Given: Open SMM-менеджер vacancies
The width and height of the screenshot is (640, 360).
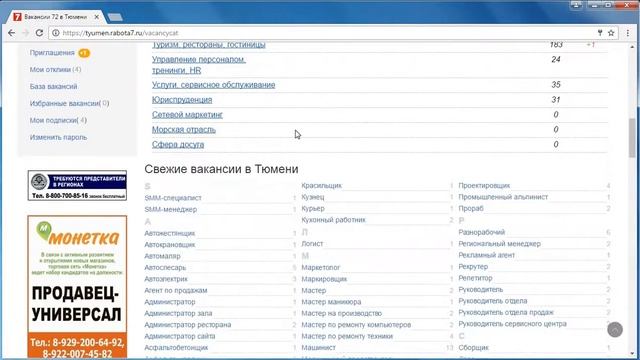Looking at the screenshot, I should pyautogui.click(x=171, y=209).
